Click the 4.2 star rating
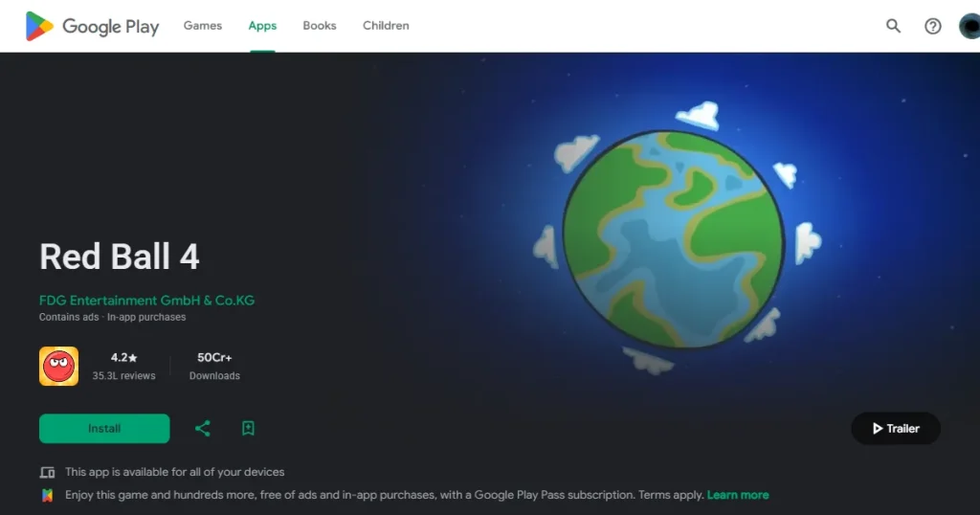 [x=123, y=357]
